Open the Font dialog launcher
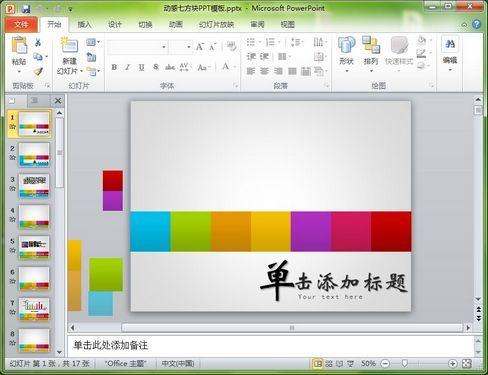Screen dimensions: 488x375 (x=236, y=86)
